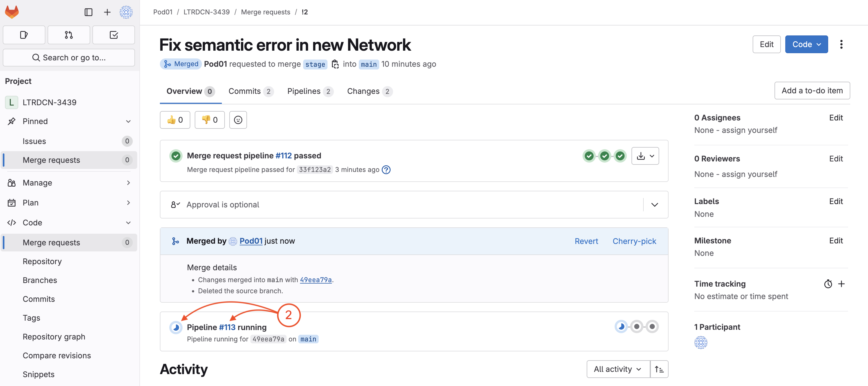The height and width of the screenshot is (386, 868).
Task: Open Issues in the sidebar
Action: 69,141
